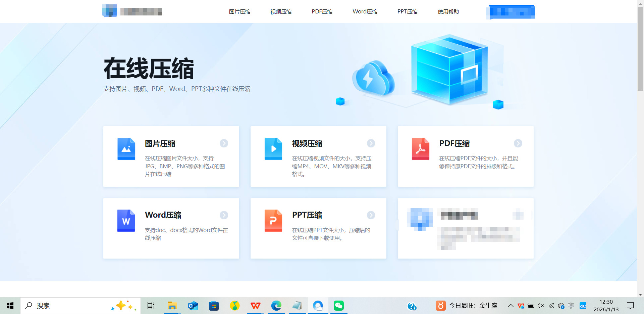Click the red PDF compression icon

click(x=420, y=149)
